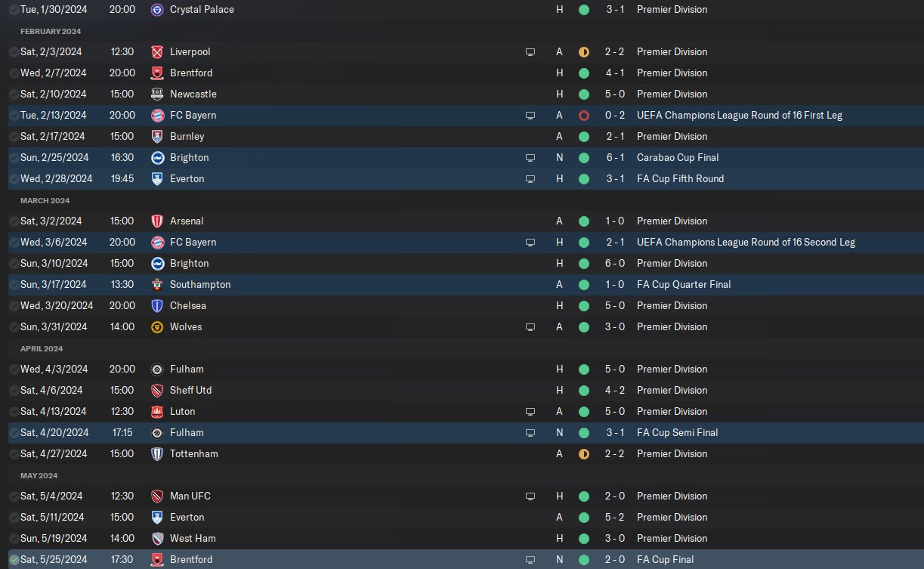Select Southampton team name link
924x569 pixels.
pyautogui.click(x=200, y=285)
